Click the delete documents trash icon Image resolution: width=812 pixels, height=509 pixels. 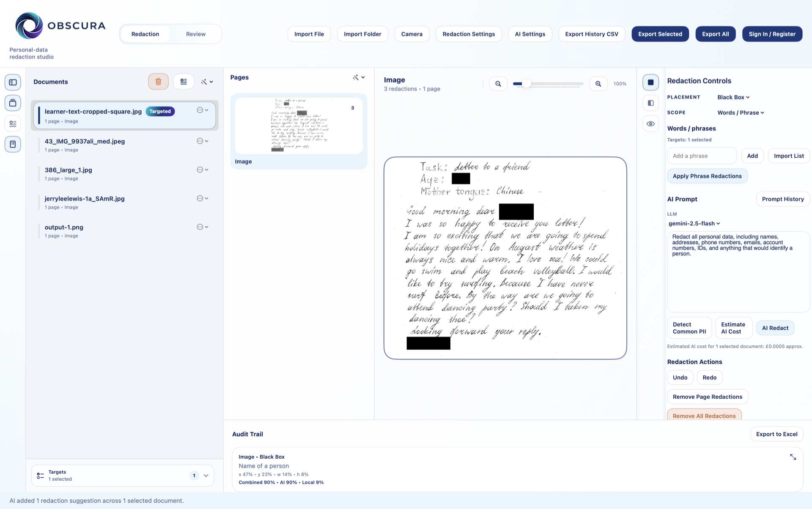click(x=158, y=81)
